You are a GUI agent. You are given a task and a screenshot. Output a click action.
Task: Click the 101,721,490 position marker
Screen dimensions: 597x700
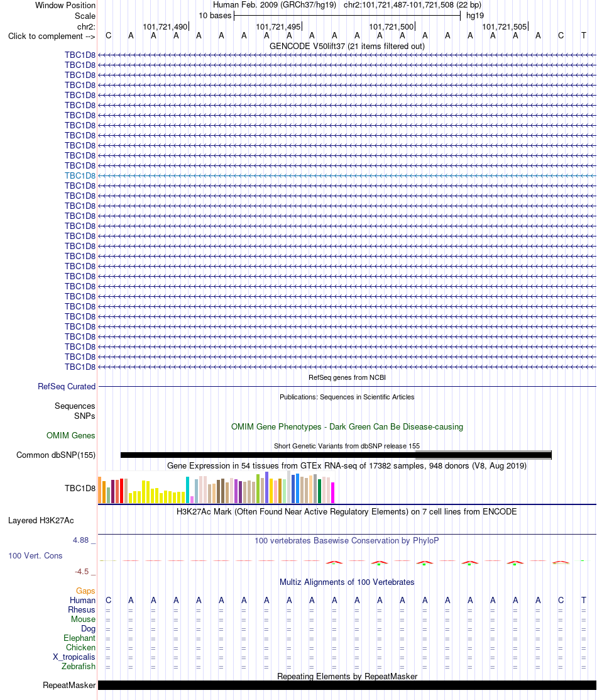pos(165,27)
